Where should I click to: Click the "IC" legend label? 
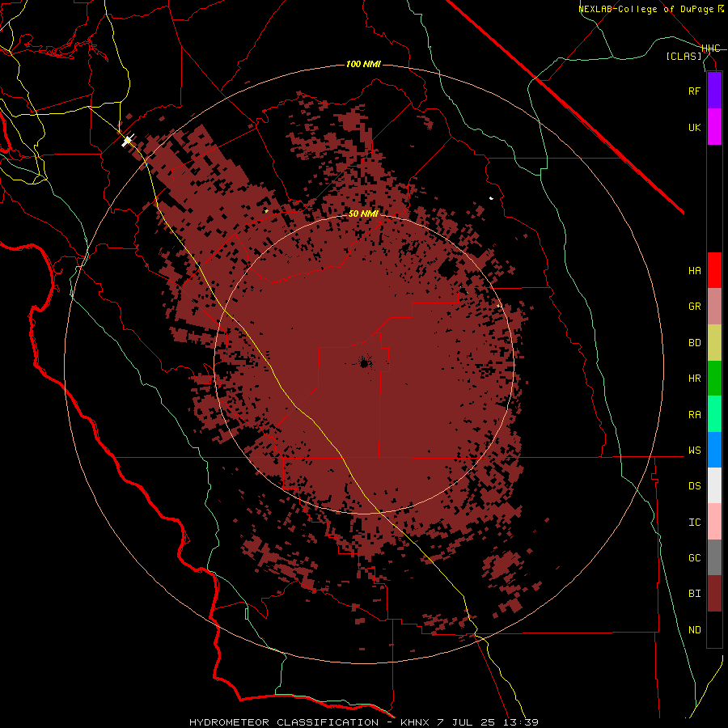point(694,523)
